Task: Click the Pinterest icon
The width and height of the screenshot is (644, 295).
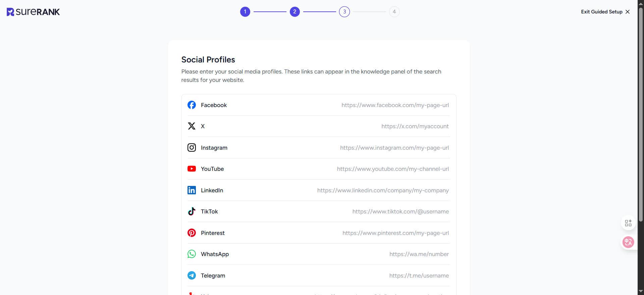Action: coord(192,233)
